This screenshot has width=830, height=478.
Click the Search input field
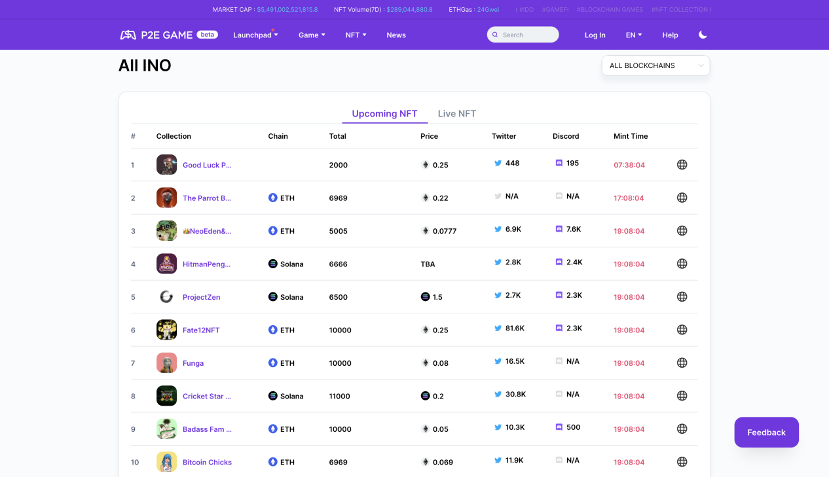(x=522, y=34)
